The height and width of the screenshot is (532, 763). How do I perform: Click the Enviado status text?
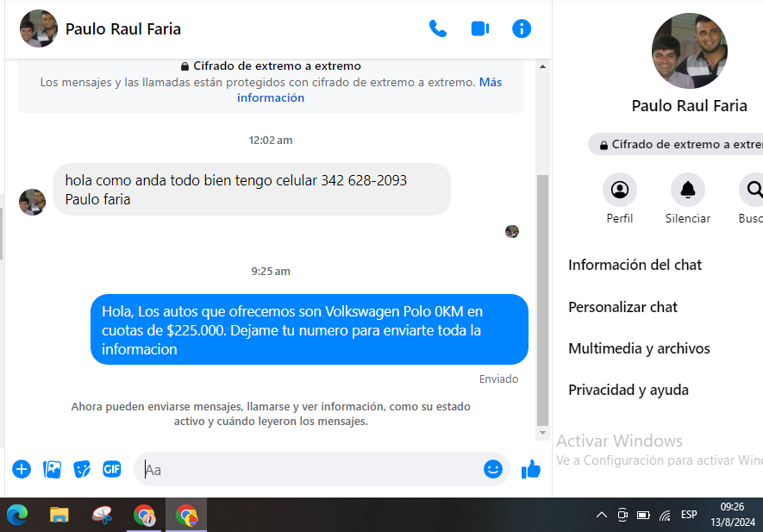point(499,379)
